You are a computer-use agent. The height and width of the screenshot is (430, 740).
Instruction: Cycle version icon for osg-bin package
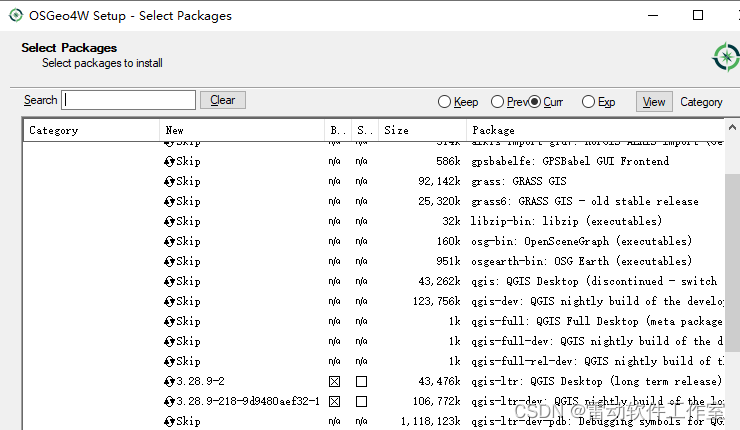coord(169,242)
